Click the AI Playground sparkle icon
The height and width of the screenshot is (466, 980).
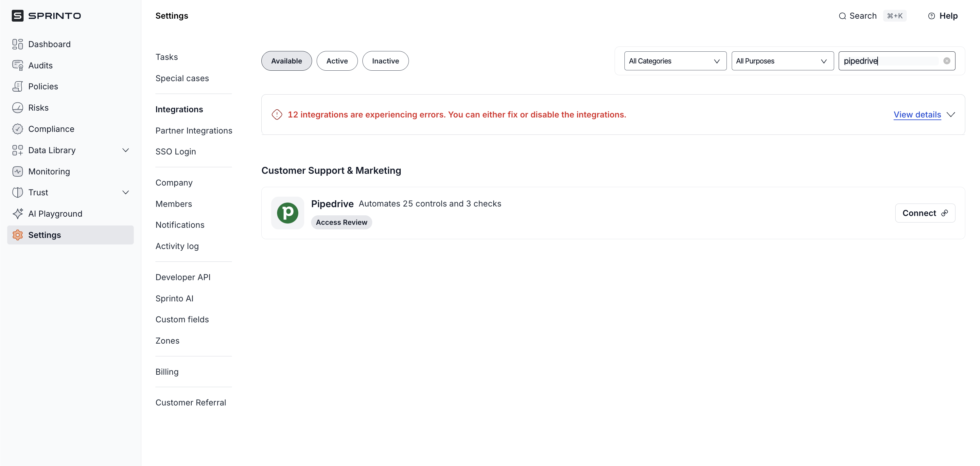point(18,214)
